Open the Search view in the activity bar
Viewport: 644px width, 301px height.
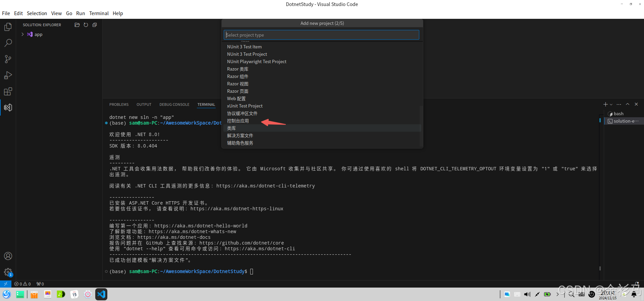(8, 43)
